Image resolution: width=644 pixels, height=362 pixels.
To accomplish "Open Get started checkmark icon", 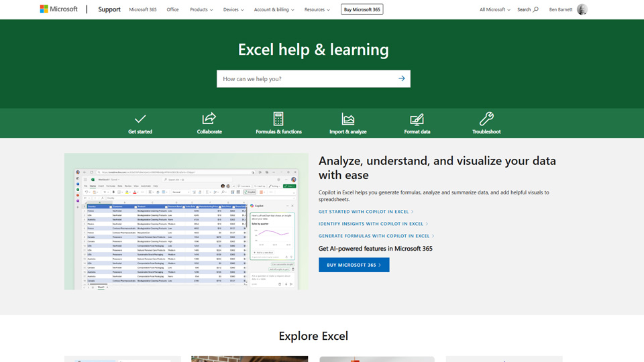I will click(x=140, y=119).
